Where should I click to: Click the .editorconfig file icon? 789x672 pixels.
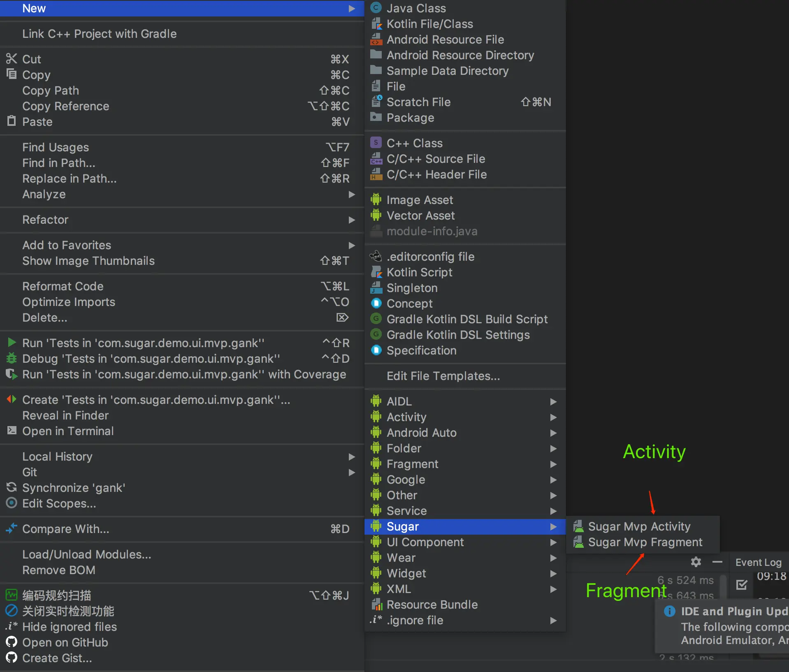click(x=376, y=257)
